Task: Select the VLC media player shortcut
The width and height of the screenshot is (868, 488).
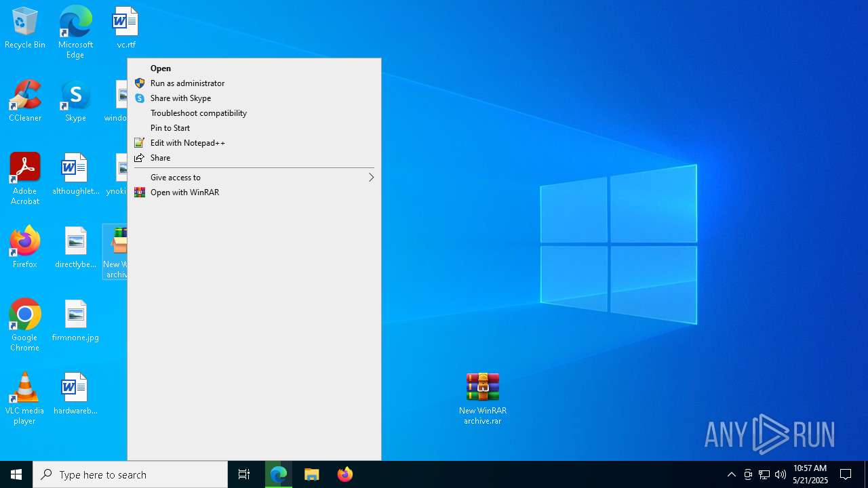Action: 25,399
